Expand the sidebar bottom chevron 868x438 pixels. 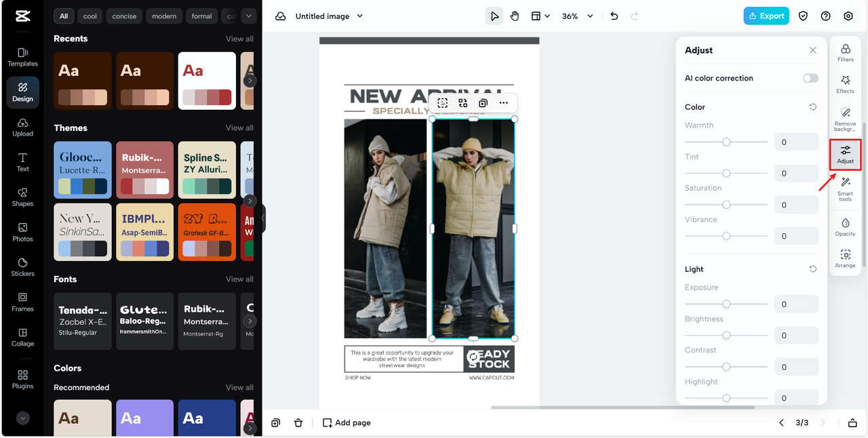pos(23,418)
